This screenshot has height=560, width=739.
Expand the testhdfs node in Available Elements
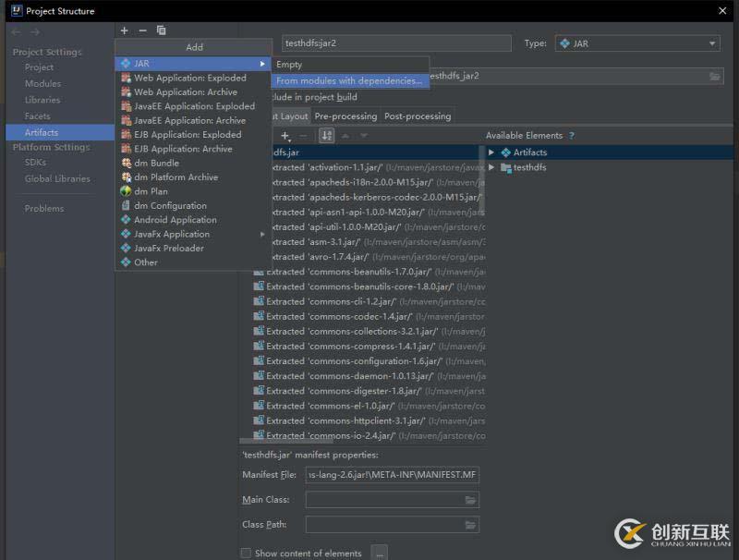(491, 167)
